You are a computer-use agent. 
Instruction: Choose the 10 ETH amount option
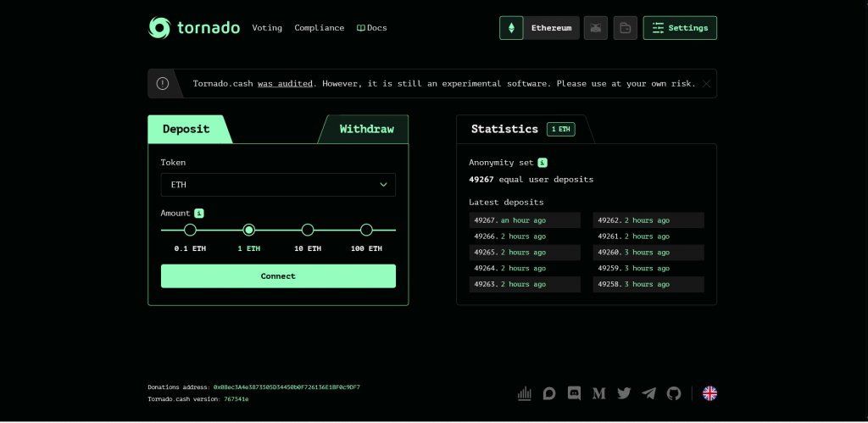pos(308,230)
